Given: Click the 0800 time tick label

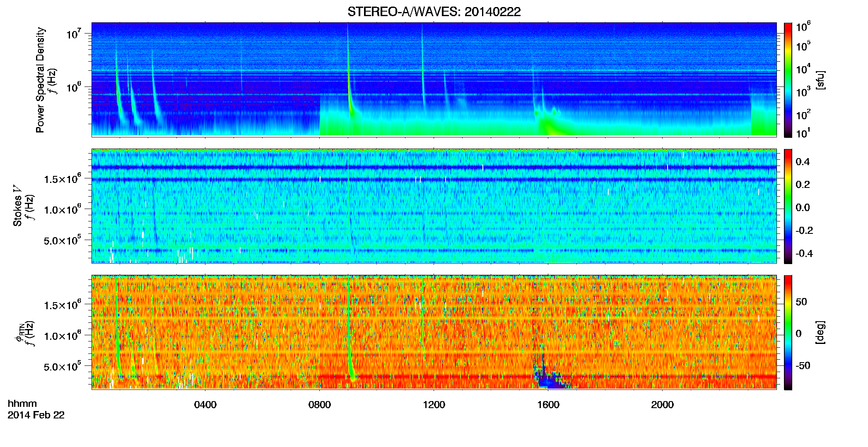Looking at the screenshot, I should point(320,405).
